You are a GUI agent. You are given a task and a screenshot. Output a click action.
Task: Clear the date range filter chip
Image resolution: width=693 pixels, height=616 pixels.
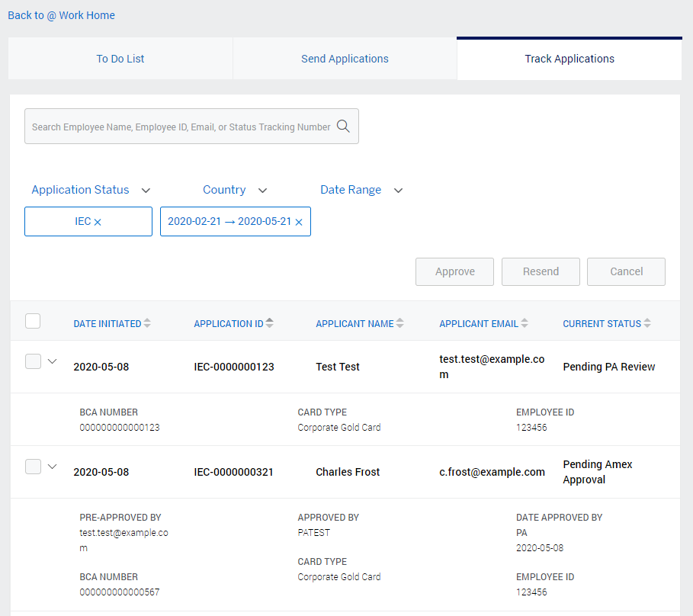299,222
